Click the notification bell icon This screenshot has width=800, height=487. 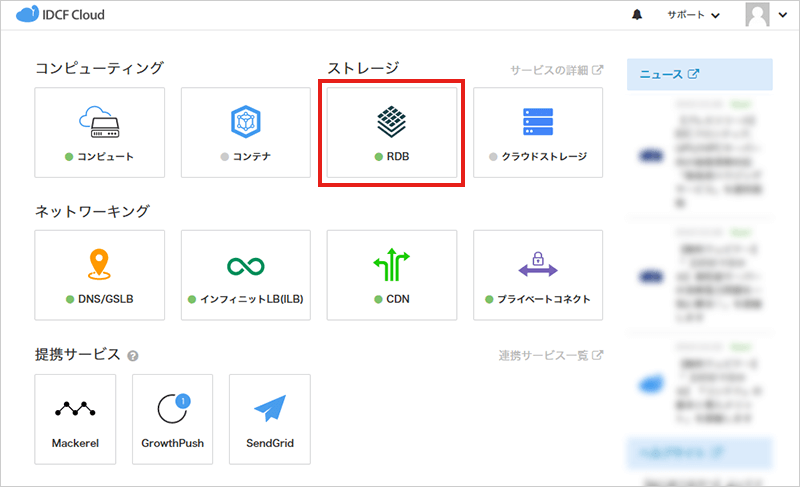637,15
